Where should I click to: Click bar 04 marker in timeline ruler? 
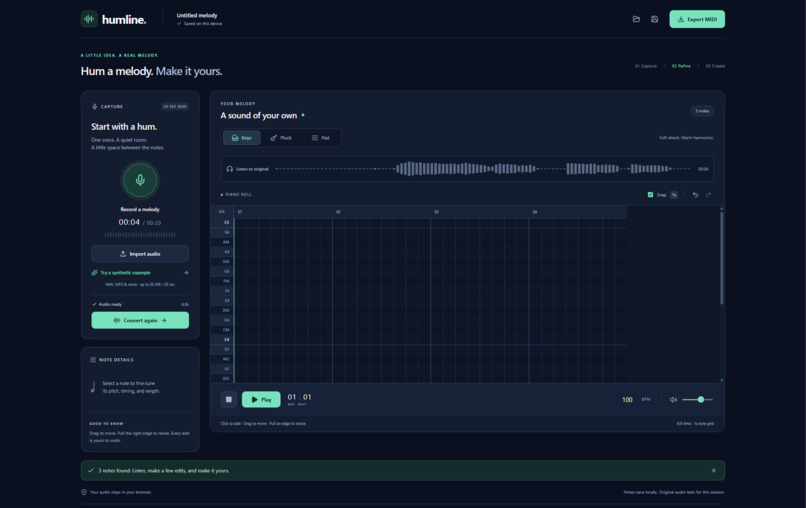point(535,212)
